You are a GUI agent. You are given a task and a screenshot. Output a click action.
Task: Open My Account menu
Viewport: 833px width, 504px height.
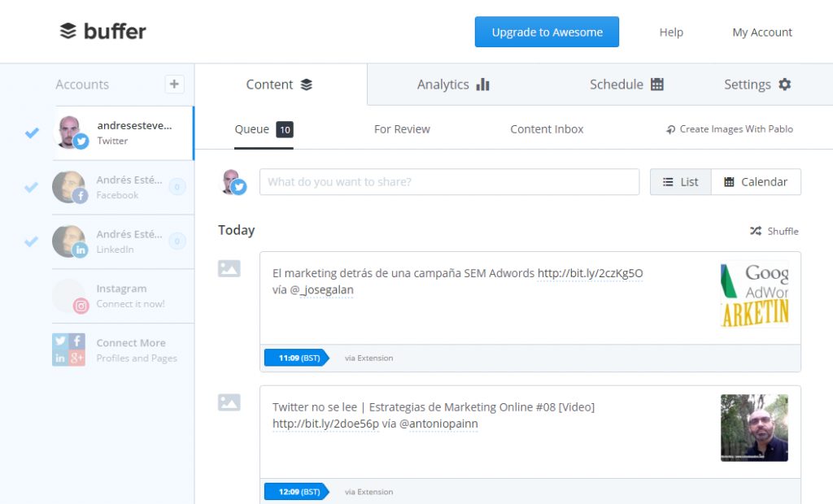coord(761,33)
